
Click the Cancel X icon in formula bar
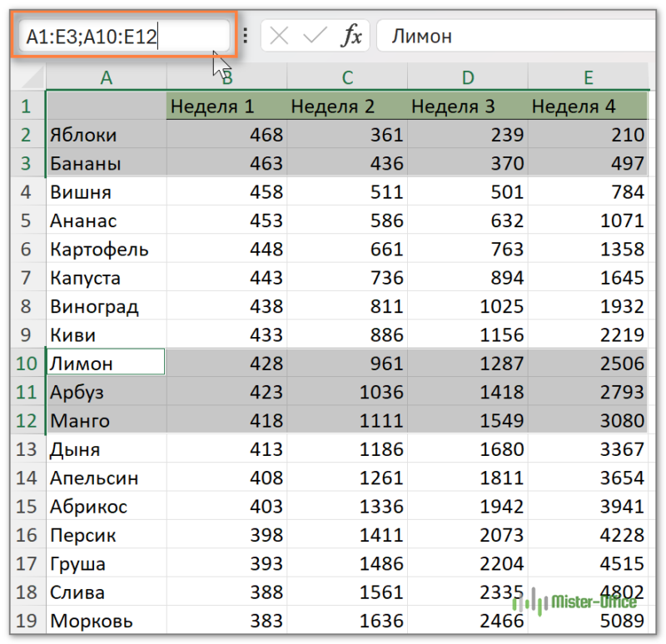[280, 36]
